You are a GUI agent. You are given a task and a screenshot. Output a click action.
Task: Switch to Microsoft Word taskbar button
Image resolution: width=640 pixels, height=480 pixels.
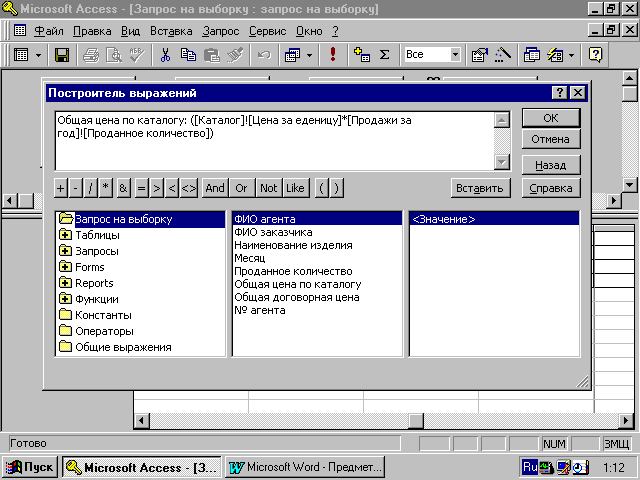tap(305, 467)
